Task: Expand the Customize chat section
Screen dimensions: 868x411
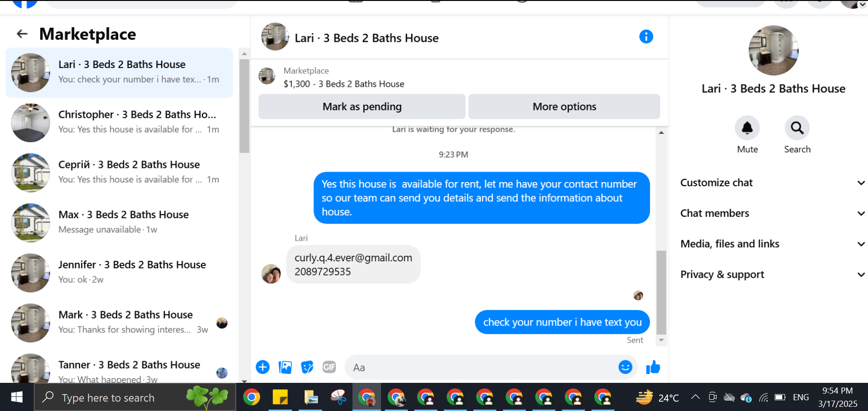Action: 772,183
